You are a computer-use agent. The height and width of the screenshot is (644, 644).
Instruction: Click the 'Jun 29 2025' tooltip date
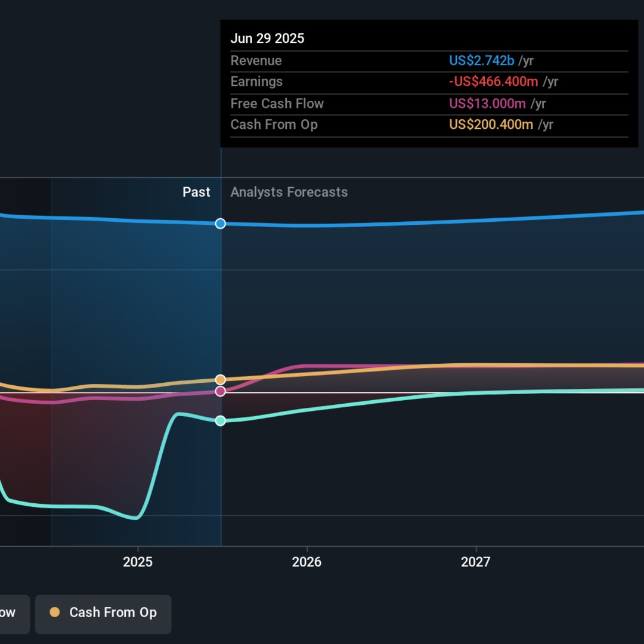(267, 38)
